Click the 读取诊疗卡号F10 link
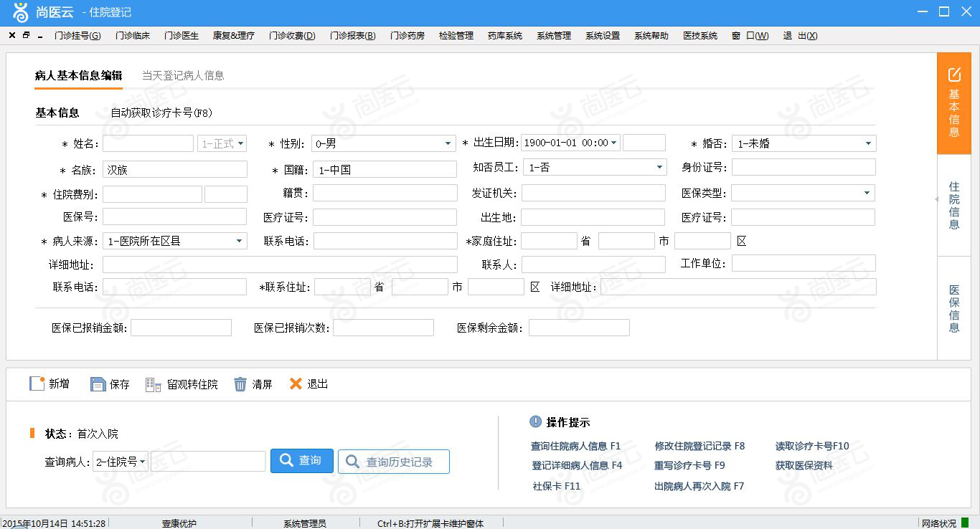The height and width of the screenshot is (529, 980). (812, 446)
